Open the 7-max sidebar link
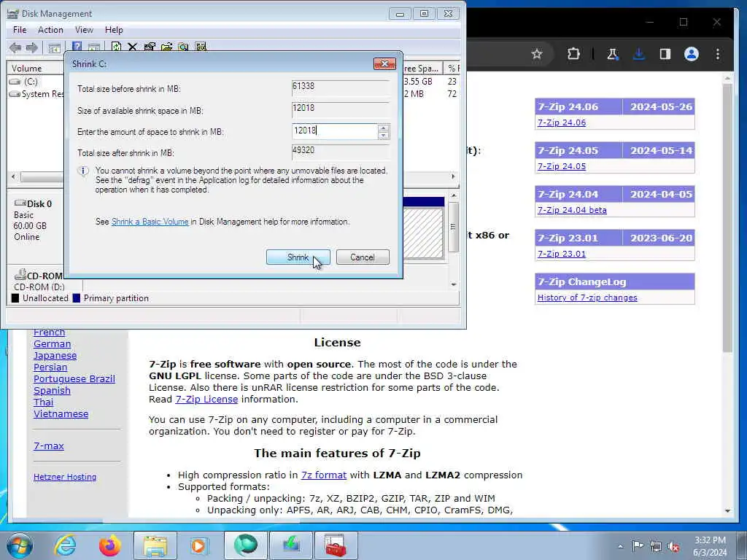 pyautogui.click(x=49, y=446)
